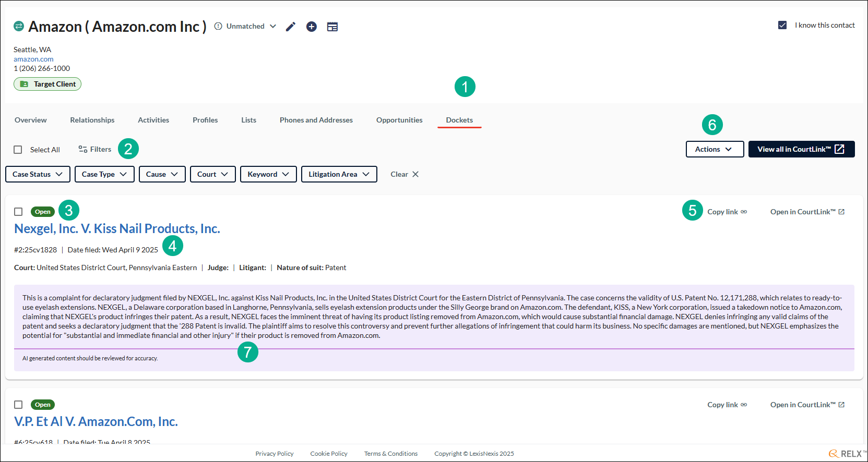Image resolution: width=868 pixels, height=462 pixels.
Task: Toggle the I know this contact checkbox
Action: click(x=782, y=25)
